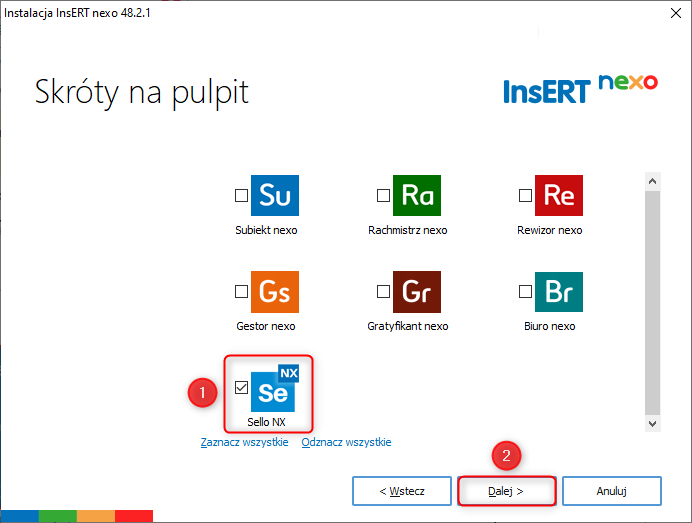Screen dimensions: 692x523
Task: Continue with the Dalej button
Action: 506,491
